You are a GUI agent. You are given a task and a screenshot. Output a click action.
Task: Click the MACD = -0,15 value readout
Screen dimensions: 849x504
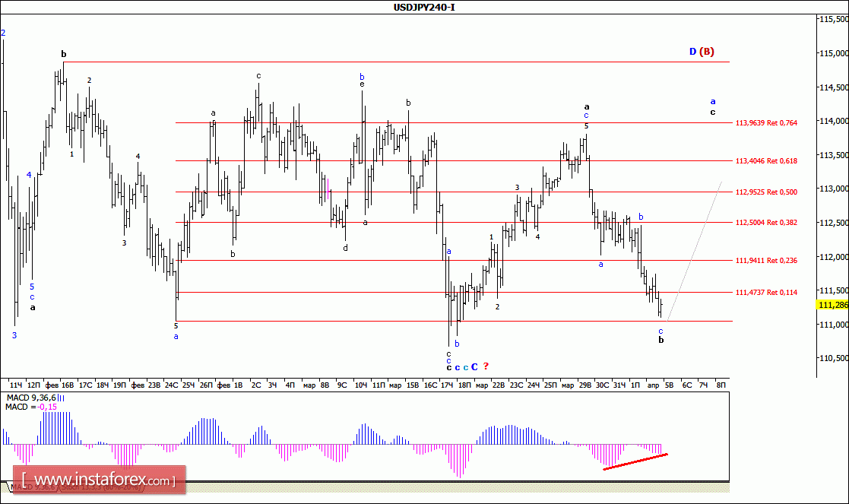31,407
